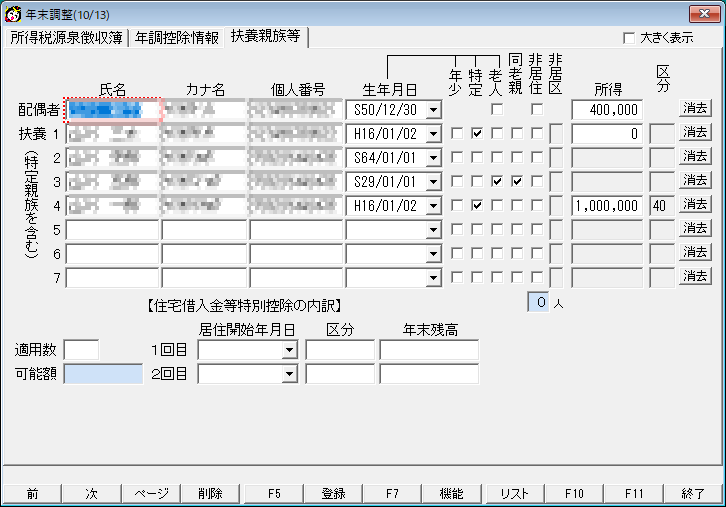726x507 pixels.
Task: Click the 機能 function button
Action: 451,493
